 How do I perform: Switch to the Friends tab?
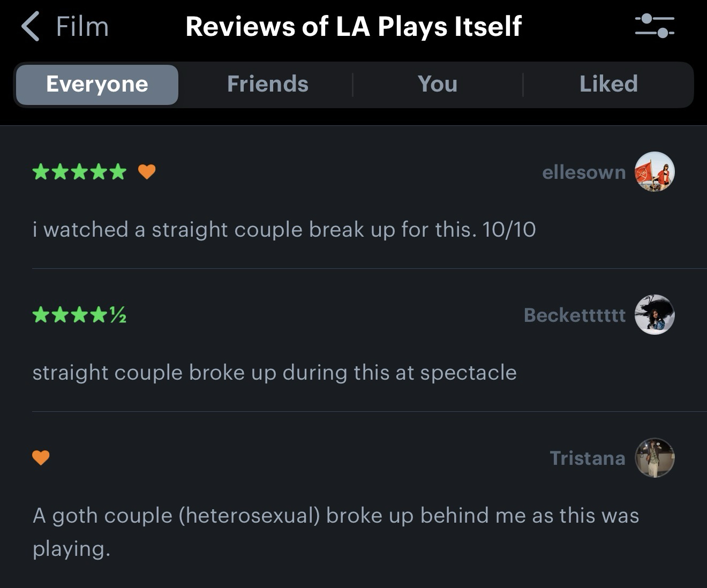tap(267, 85)
